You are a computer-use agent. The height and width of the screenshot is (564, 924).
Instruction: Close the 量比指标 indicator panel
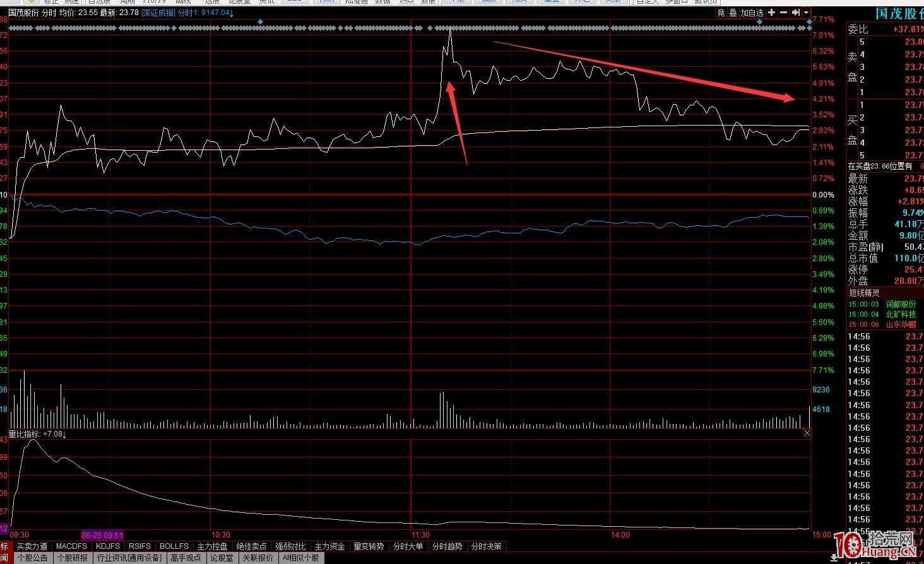click(807, 433)
